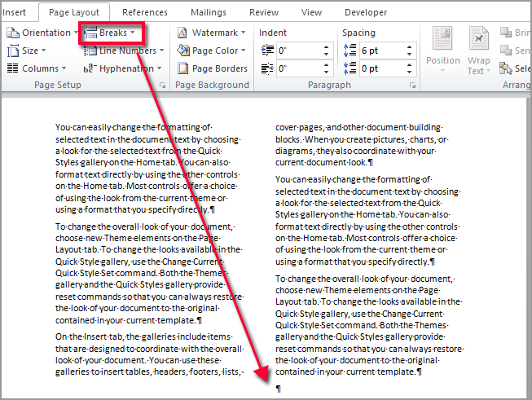Click the Page Borders icon
532x400 pixels.
click(x=183, y=68)
